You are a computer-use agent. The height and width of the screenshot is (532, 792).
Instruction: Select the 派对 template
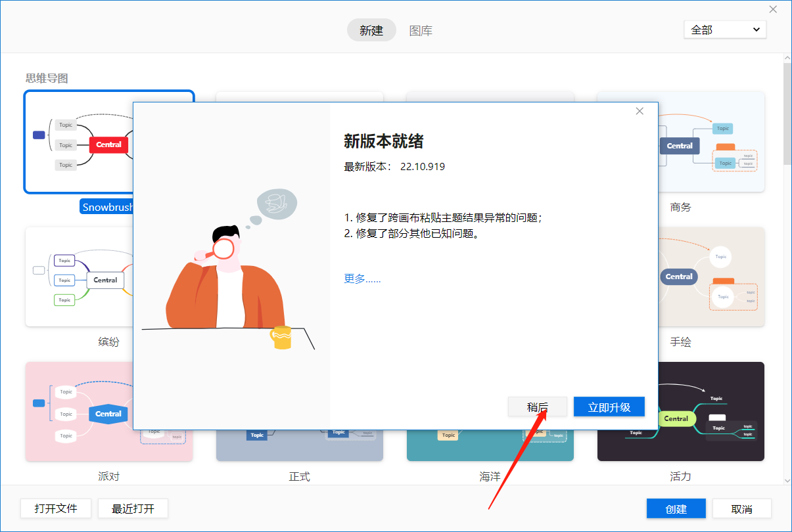pyautogui.click(x=79, y=411)
